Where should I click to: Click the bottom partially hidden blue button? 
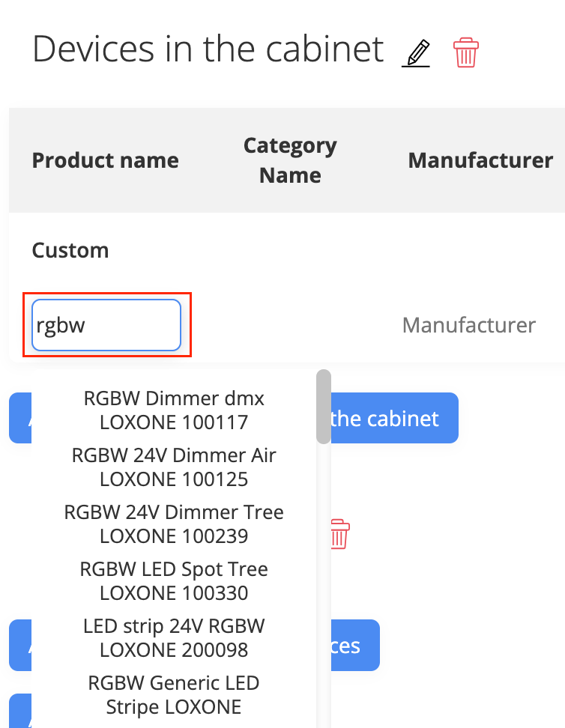click(20, 711)
